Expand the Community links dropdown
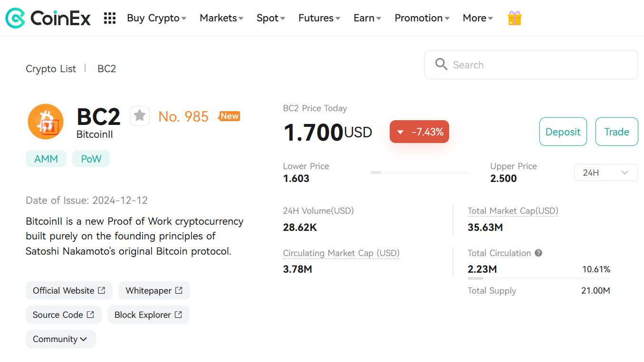The width and height of the screenshot is (644, 362). tap(60, 339)
